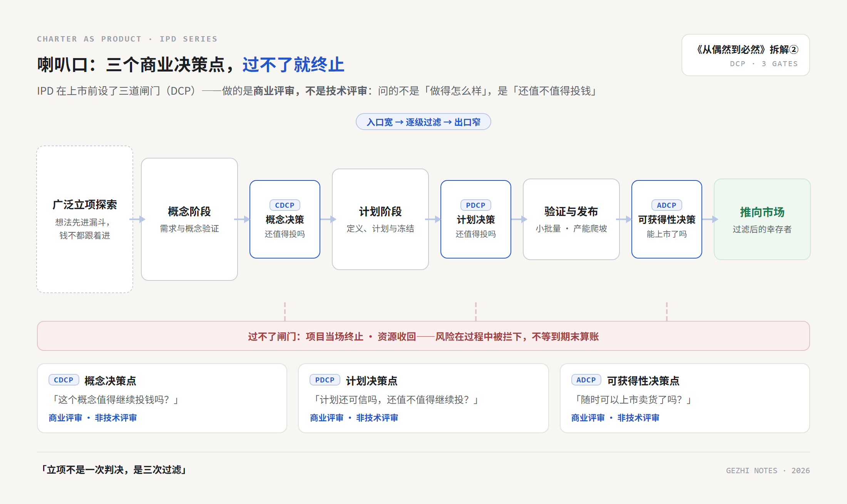Select the CDCP tag beside 概念决策点
The image size is (847, 504).
pyautogui.click(x=64, y=380)
